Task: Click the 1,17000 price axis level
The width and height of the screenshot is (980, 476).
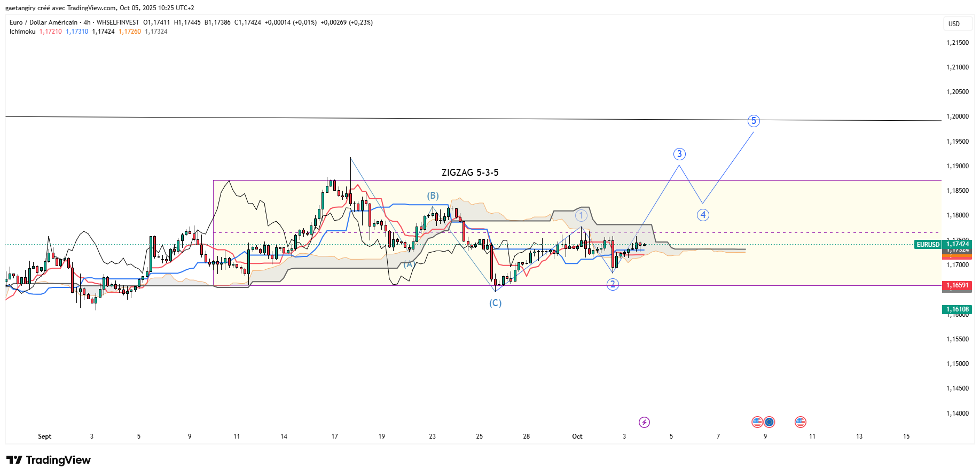Action: pyautogui.click(x=958, y=265)
